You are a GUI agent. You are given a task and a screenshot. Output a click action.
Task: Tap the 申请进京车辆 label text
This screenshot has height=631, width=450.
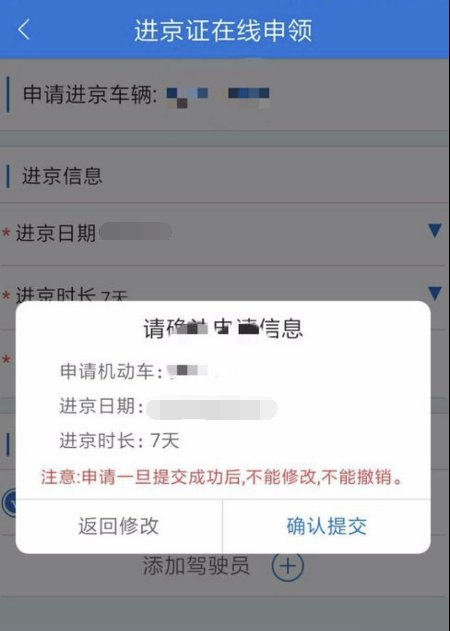[89, 95]
